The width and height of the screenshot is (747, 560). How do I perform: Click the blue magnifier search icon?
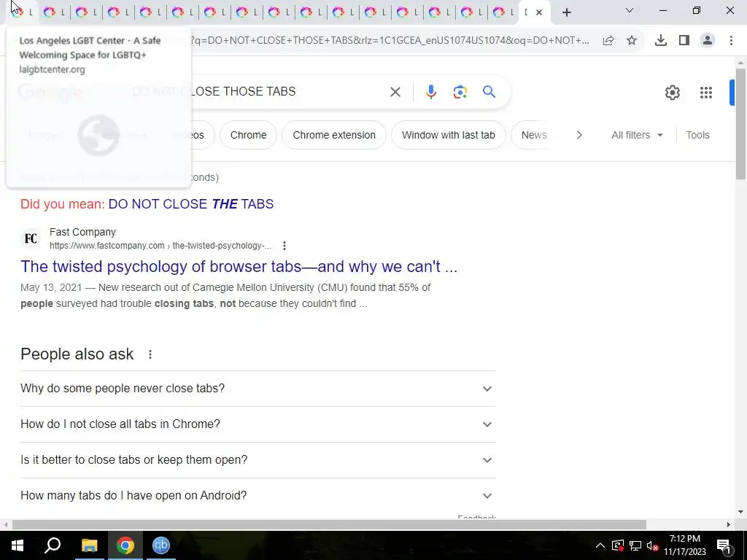click(x=489, y=91)
